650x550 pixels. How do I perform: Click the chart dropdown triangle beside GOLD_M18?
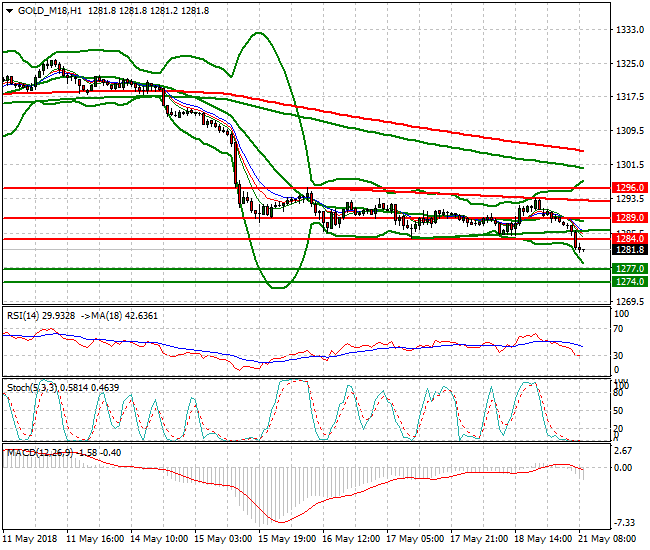tap(9, 11)
